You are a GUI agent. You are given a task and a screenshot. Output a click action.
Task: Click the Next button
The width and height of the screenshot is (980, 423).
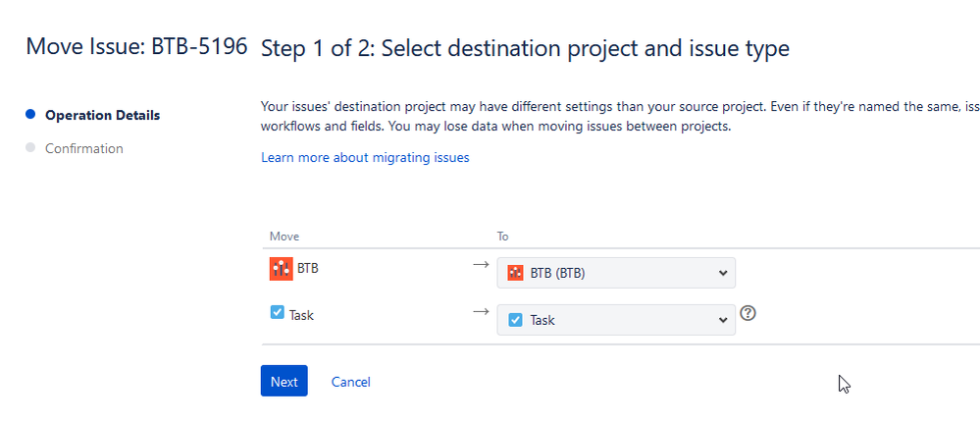(x=284, y=381)
